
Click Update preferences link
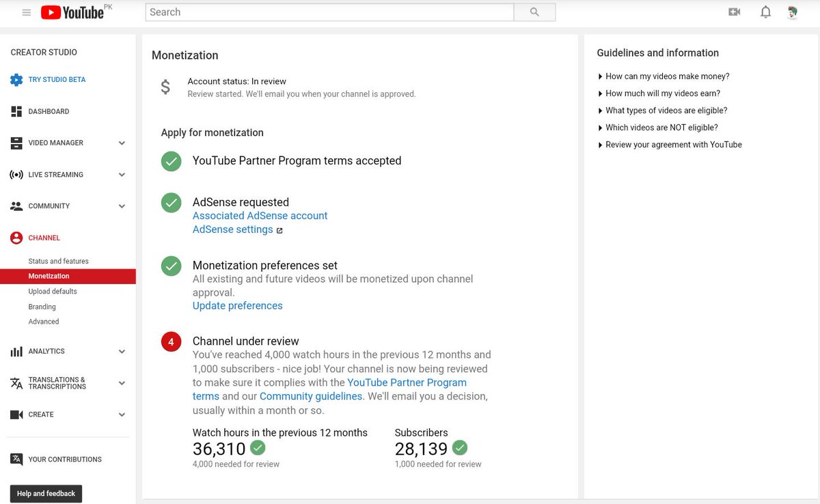coord(237,306)
